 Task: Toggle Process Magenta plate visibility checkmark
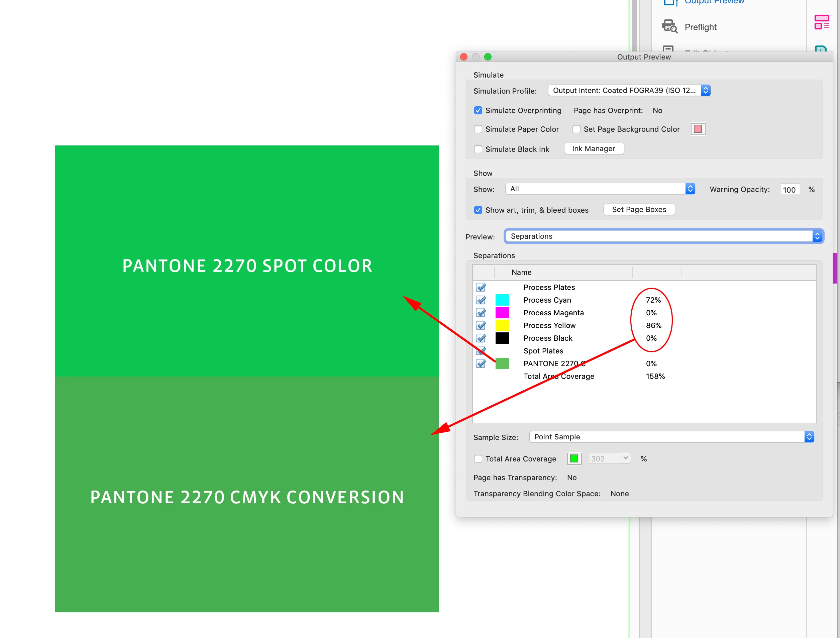[481, 313]
